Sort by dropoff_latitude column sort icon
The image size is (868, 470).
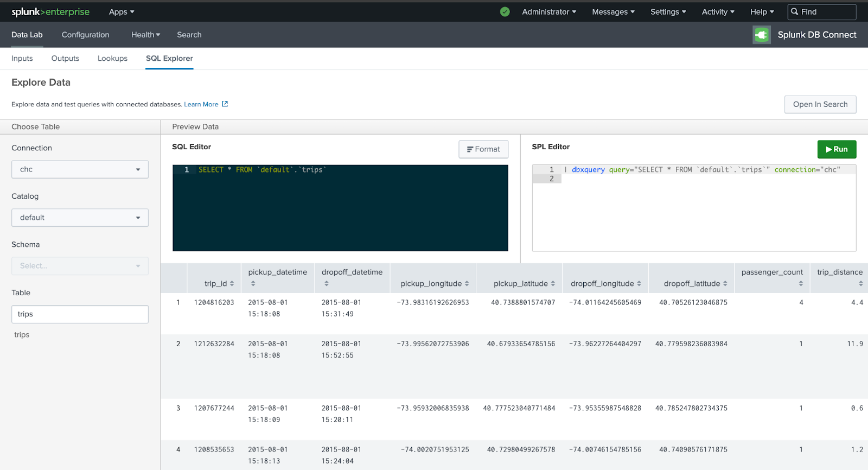point(725,284)
